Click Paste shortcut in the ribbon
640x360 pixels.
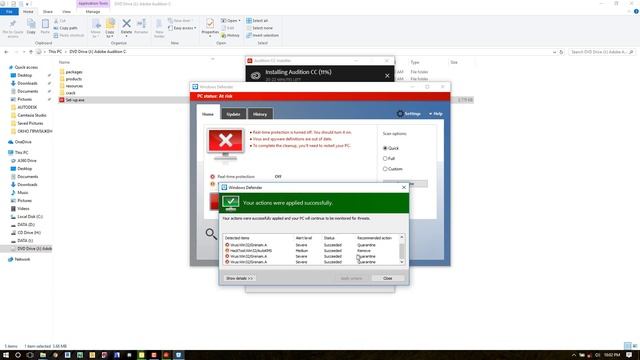69,36
